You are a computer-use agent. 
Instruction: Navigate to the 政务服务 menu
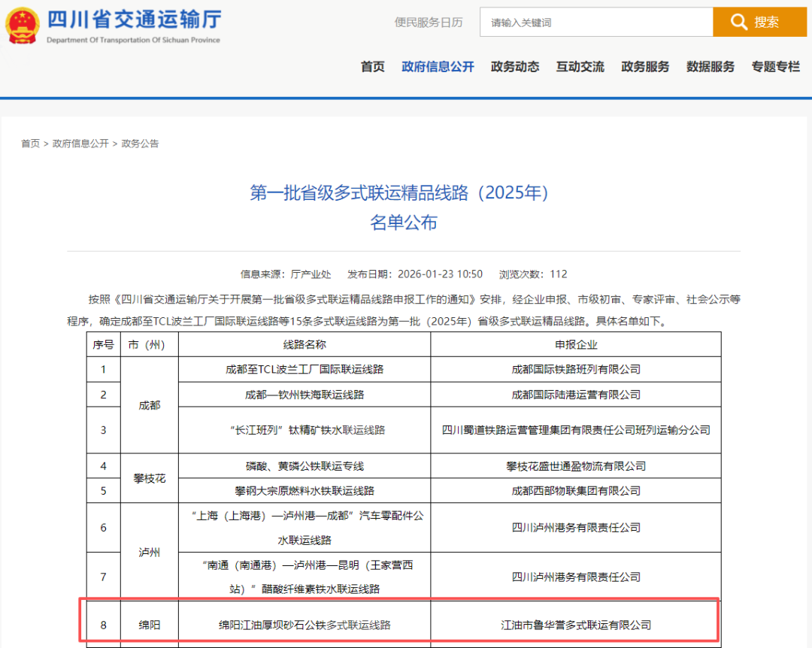click(645, 67)
